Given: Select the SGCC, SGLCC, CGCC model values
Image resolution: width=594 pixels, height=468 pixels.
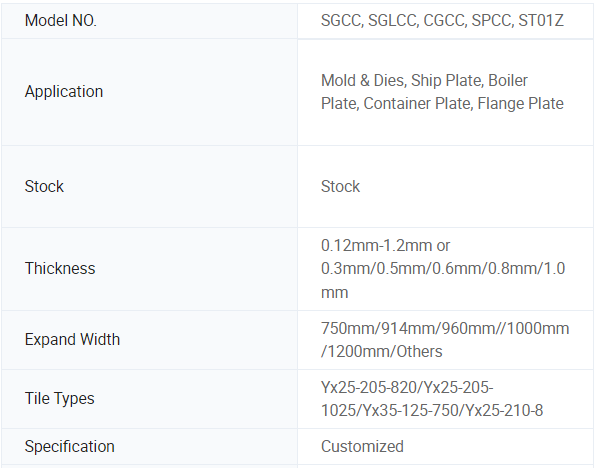Looking at the screenshot, I should pyautogui.click(x=394, y=20).
